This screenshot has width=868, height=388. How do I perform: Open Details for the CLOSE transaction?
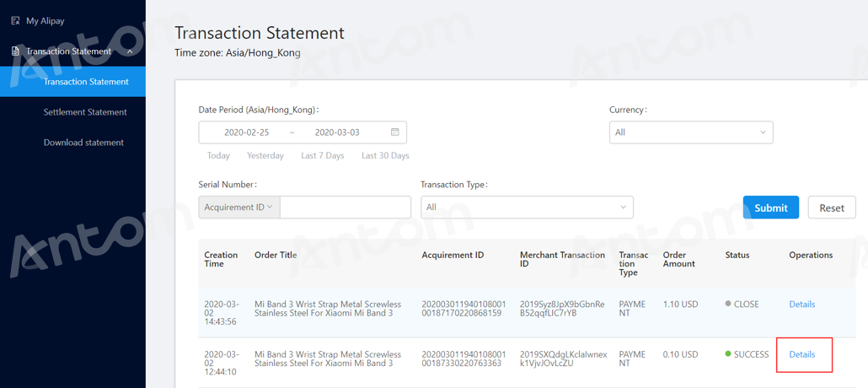click(x=801, y=304)
